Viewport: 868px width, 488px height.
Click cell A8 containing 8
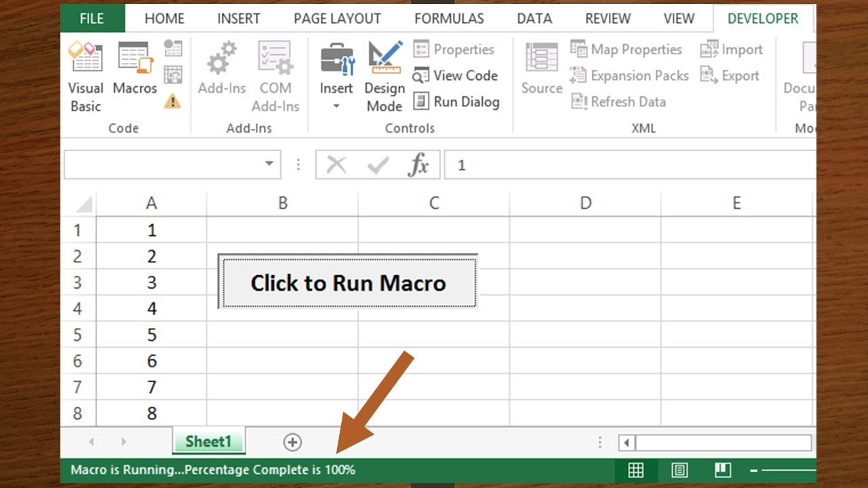pyautogui.click(x=151, y=413)
